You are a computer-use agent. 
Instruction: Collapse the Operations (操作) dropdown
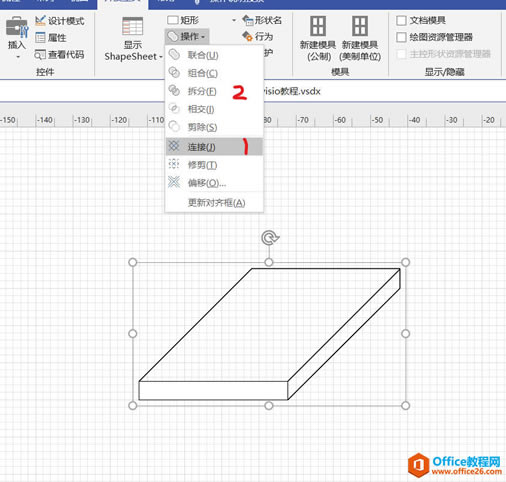(187, 36)
